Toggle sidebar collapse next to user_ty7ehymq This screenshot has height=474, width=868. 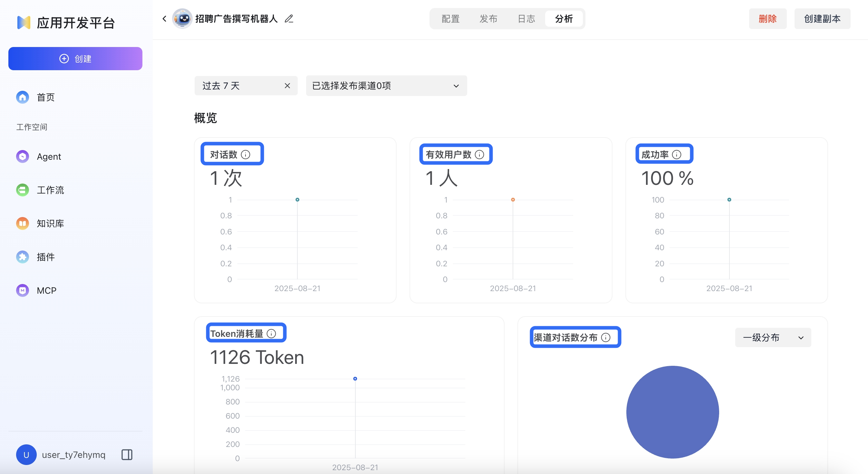(x=126, y=454)
